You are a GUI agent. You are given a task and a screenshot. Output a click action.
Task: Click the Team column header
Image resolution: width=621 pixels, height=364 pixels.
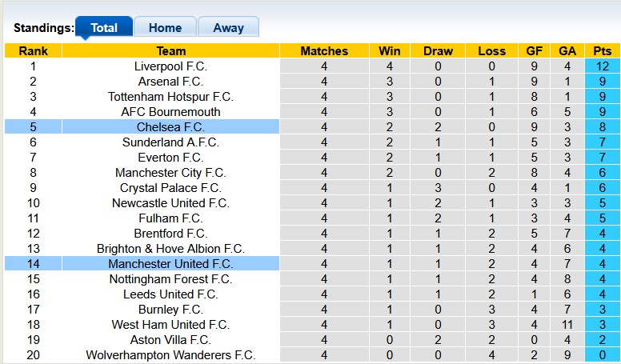click(x=170, y=51)
